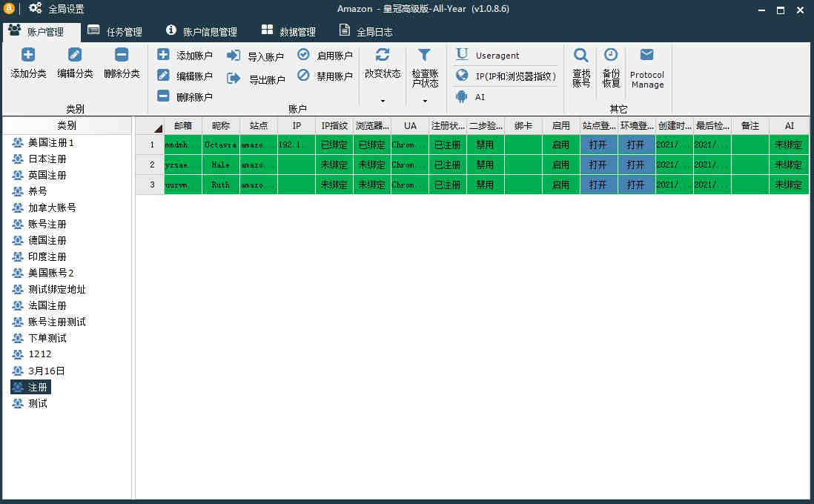Switch to the 全局日志 tab
The height and width of the screenshot is (504, 814).
tap(365, 32)
